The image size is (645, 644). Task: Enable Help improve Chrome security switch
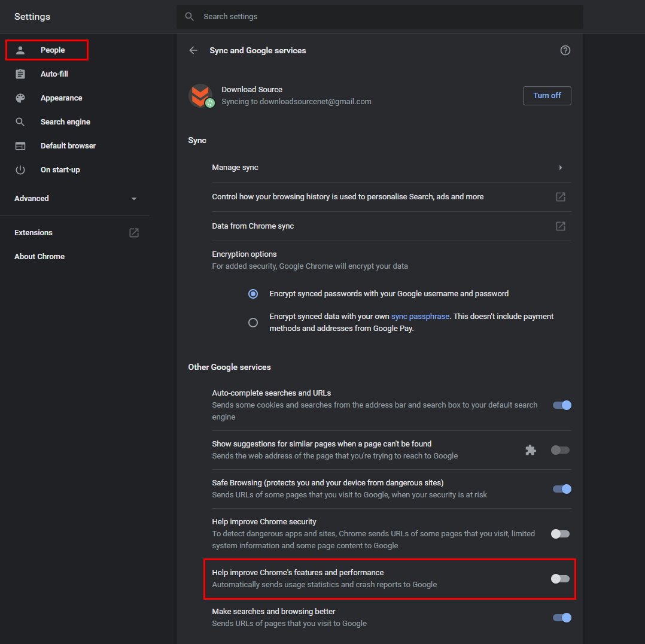coord(560,533)
